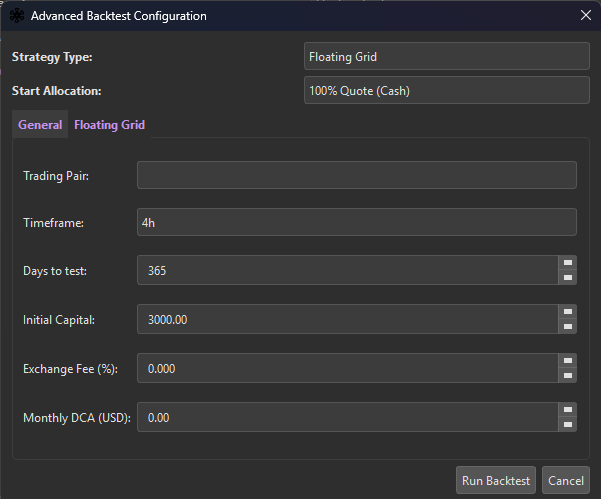Open the Start Allocation dropdown
This screenshot has height=499, width=601.
(447, 90)
